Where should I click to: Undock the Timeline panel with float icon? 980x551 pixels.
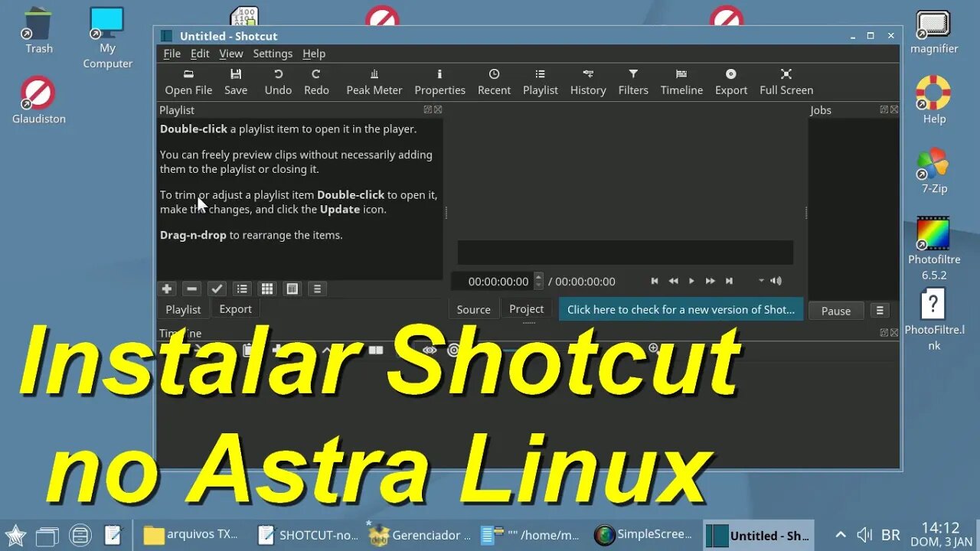click(x=884, y=332)
